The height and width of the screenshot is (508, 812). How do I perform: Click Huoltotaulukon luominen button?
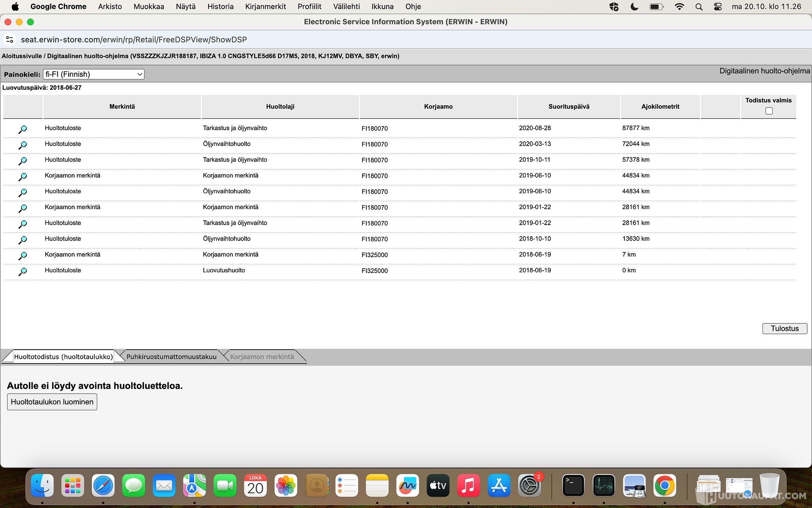pos(52,402)
